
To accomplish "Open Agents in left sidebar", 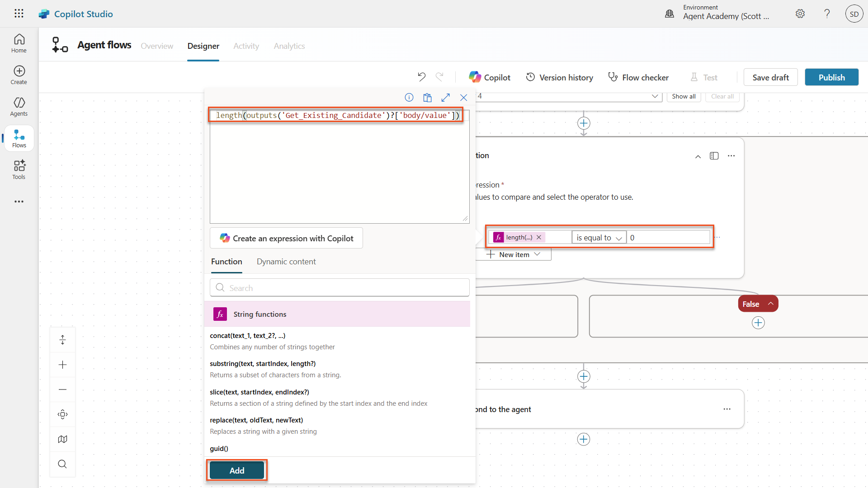I will 19,107.
